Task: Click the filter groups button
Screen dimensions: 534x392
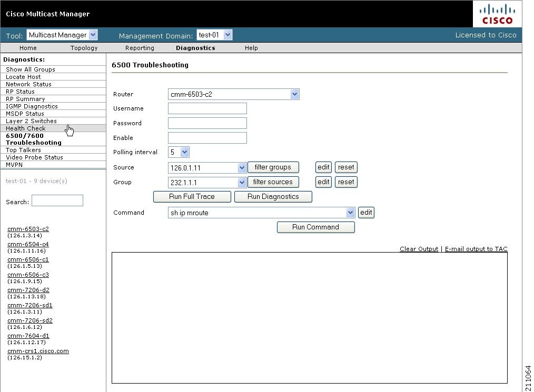Action: [x=273, y=167]
